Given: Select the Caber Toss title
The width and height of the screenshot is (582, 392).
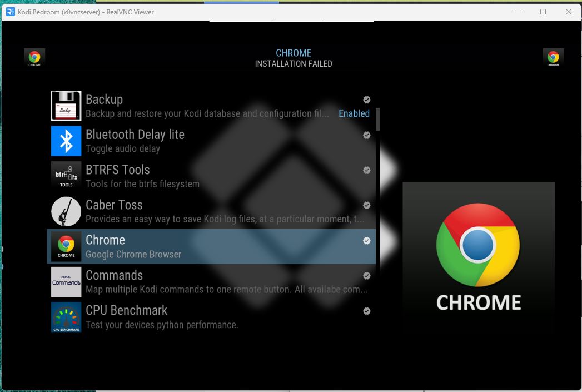Looking at the screenshot, I should 114,205.
